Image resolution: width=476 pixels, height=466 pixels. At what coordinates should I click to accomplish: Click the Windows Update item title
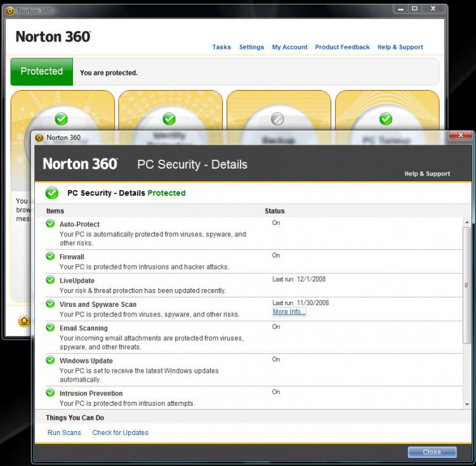(86, 361)
